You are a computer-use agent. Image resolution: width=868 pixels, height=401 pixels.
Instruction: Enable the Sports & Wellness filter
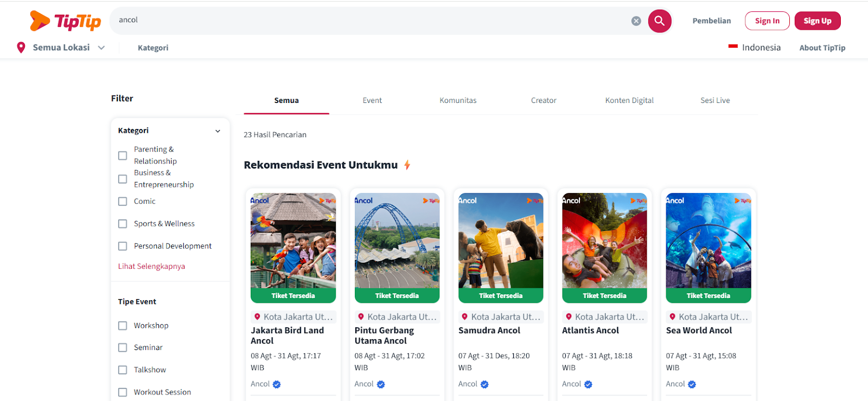point(123,224)
